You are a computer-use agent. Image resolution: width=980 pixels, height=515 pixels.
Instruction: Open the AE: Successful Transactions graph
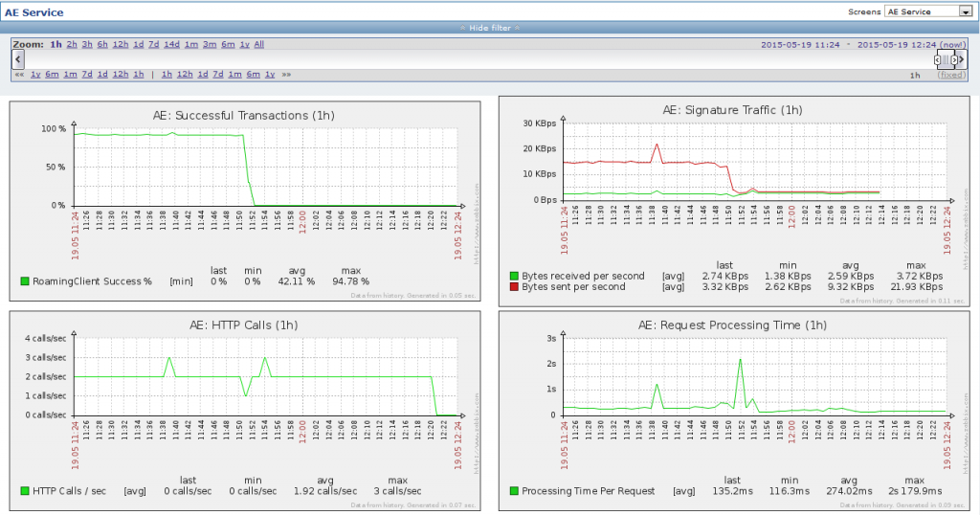[245, 201]
